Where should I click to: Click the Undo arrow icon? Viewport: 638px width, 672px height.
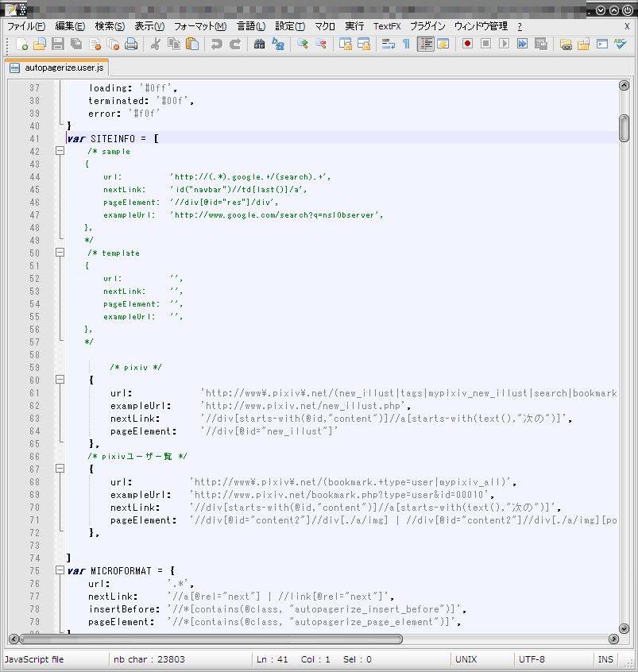click(216, 44)
